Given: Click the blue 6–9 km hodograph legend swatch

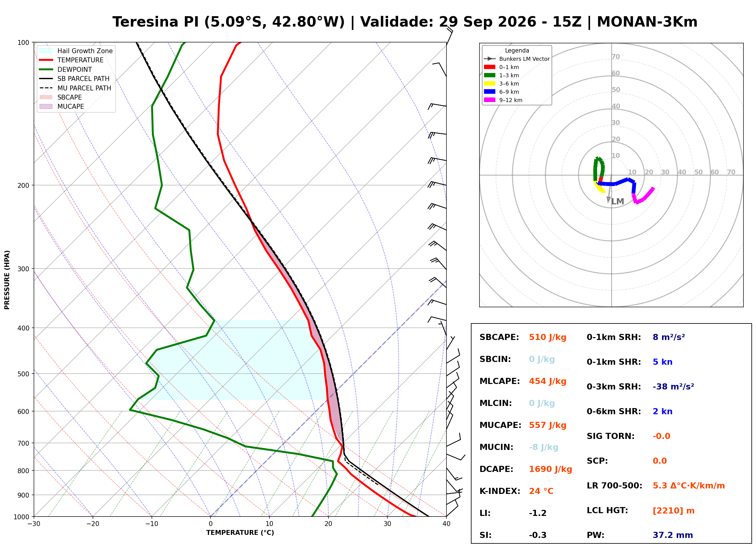Looking at the screenshot, I should point(490,92).
